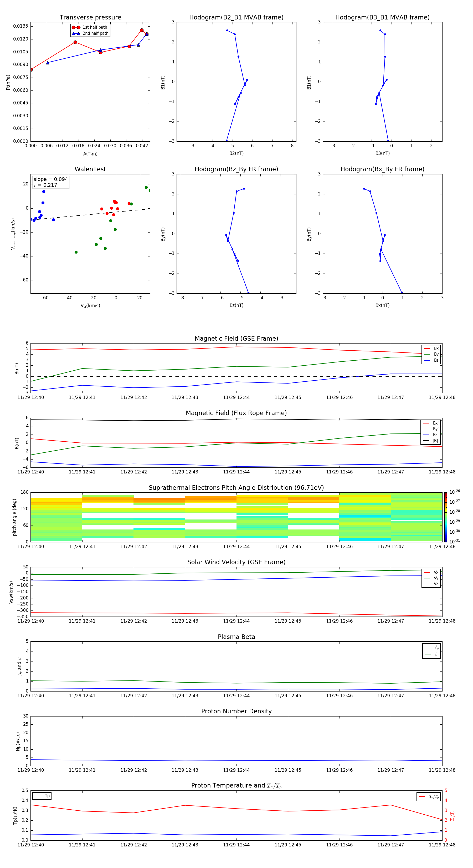473x868 pixels.
Task: Click the '1st half path' legend entry
Action: tap(90, 27)
